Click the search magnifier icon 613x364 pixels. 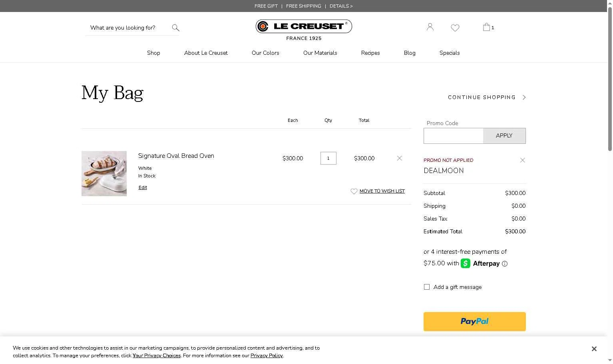coord(175,28)
